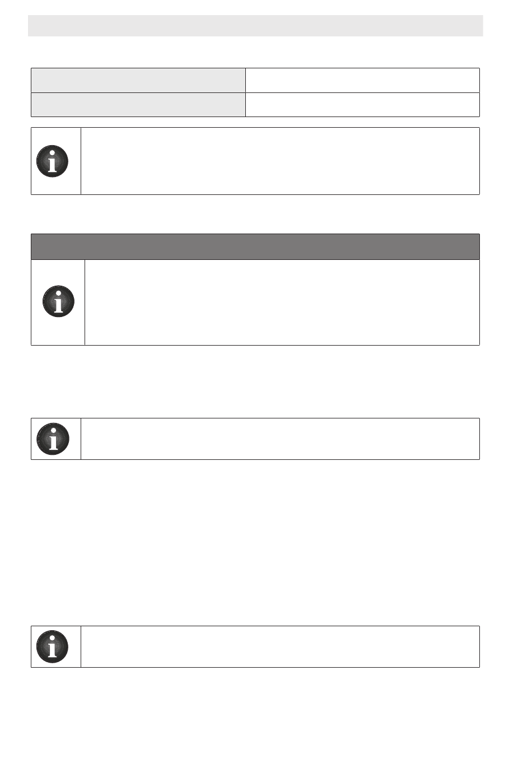
Task: Select the white second-row right table cell
Action: [362, 105]
